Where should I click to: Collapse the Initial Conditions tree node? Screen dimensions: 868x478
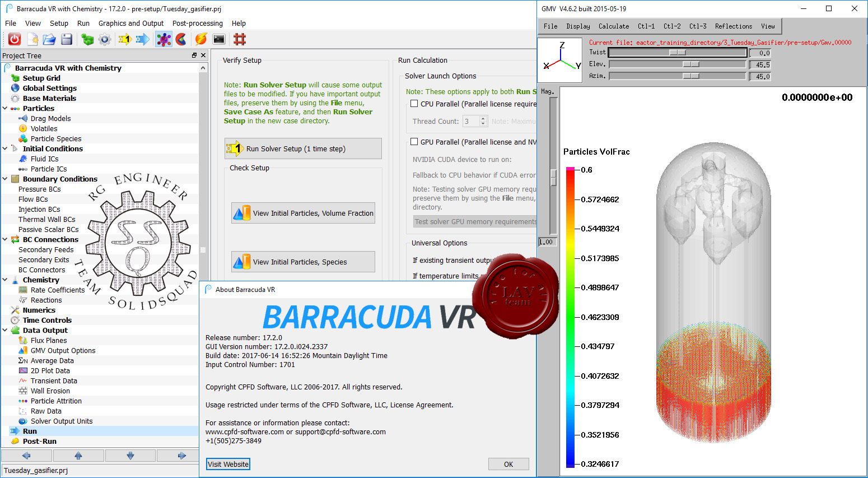[5, 148]
